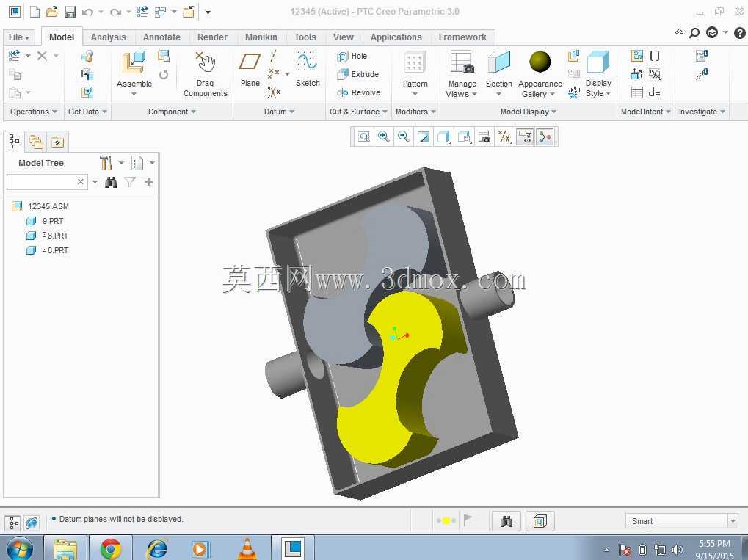748x560 pixels.
Task: Expand the Cut & Surface group dropdown
Action: (358, 112)
